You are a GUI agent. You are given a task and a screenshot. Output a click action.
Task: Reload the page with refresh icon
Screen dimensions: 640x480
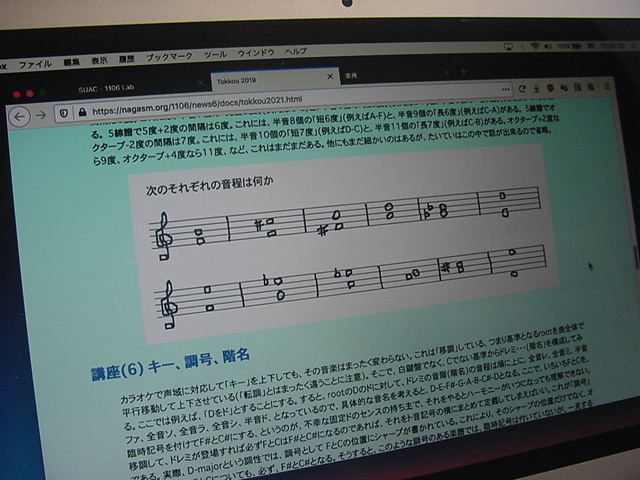coord(522,89)
